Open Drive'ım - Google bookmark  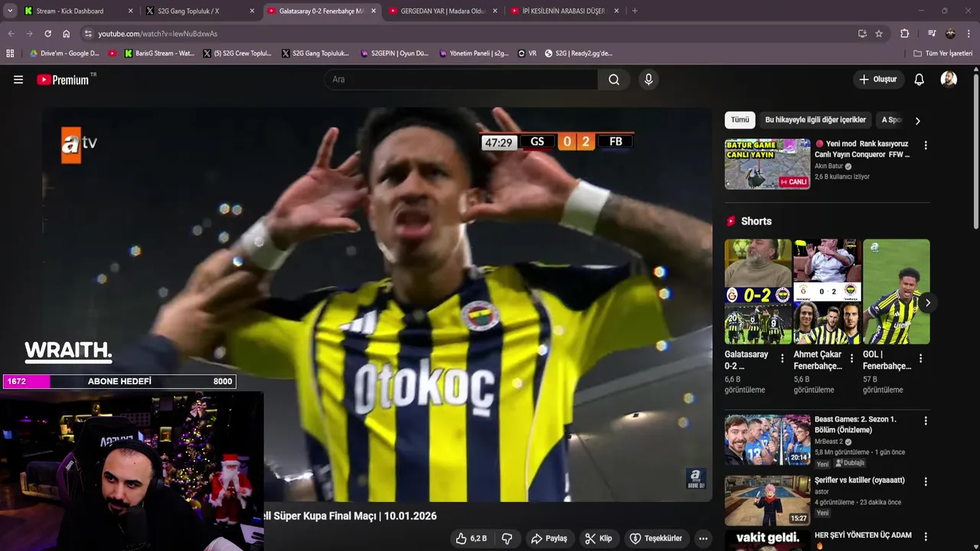tap(64, 54)
